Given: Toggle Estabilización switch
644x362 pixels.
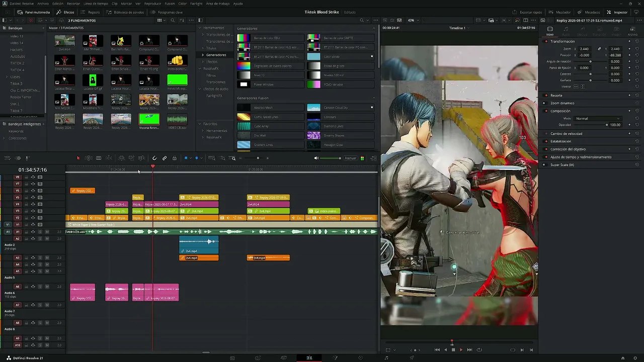Looking at the screenshot, I should pyautogui.click(x=546, y=141).
